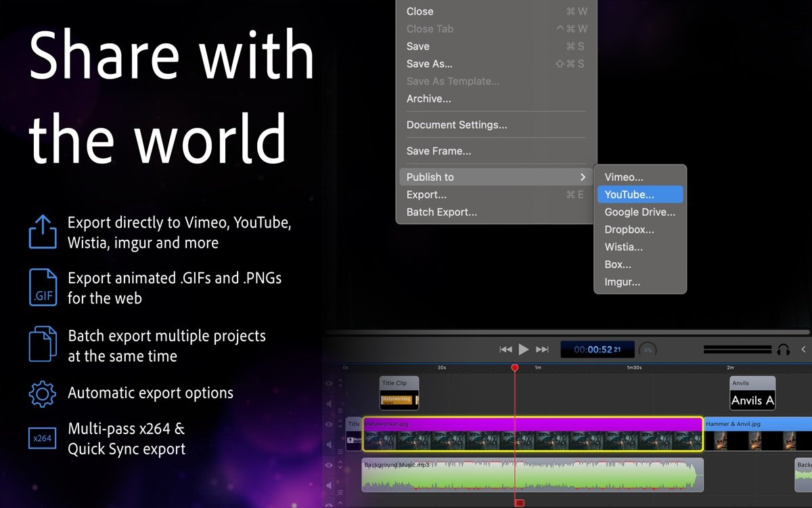This screenshot has width=812, height=508.
Task: Mute the Background Music track speaker icon
Action: click(330, 486)
